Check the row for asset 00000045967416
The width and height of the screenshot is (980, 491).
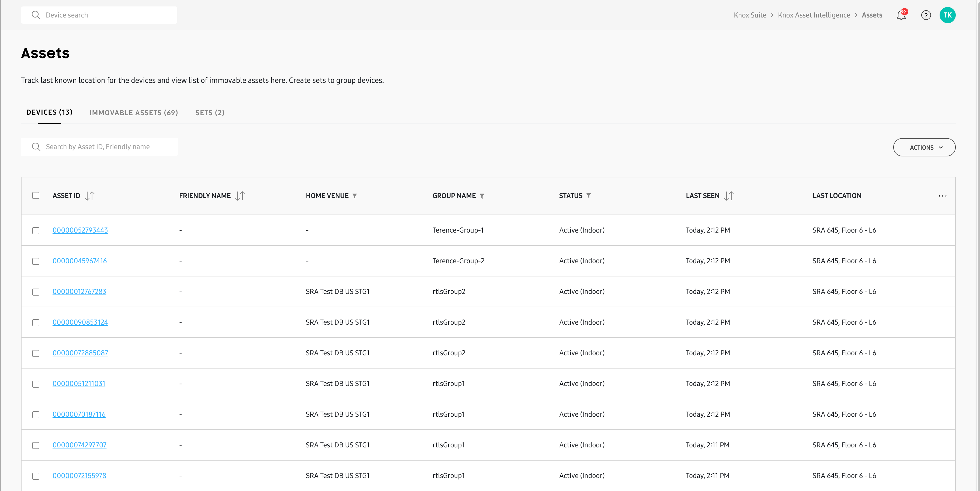(36, 261)
